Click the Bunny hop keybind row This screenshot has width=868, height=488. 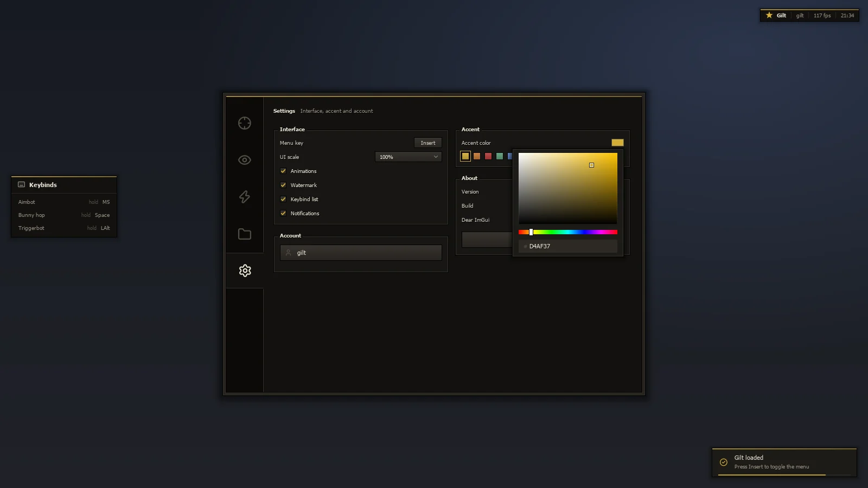[x=64, y=215]
